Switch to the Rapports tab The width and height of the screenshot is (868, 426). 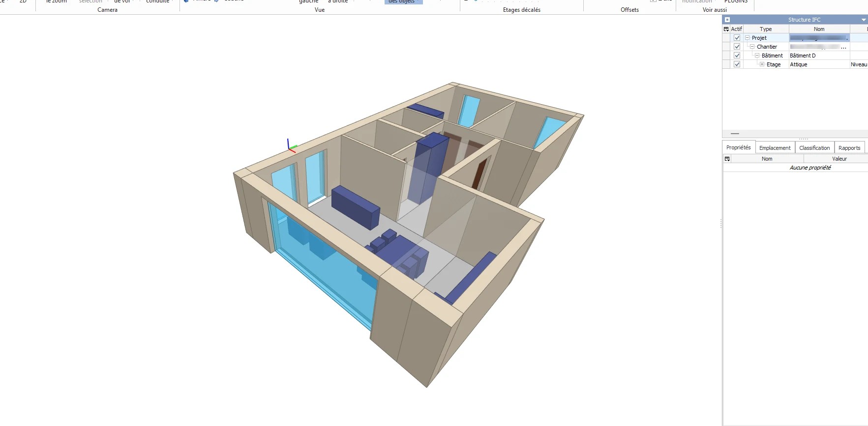849,148
